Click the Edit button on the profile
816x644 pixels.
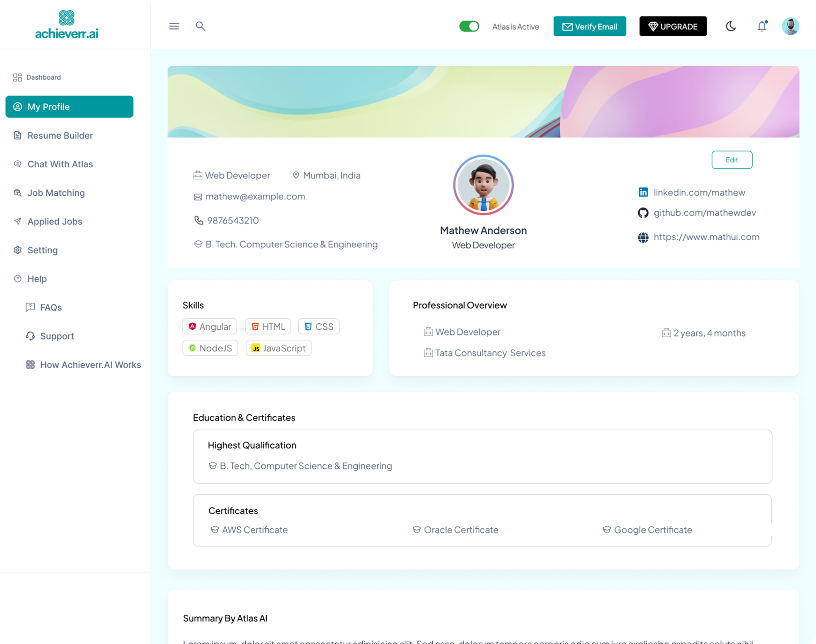pos(732,160)
